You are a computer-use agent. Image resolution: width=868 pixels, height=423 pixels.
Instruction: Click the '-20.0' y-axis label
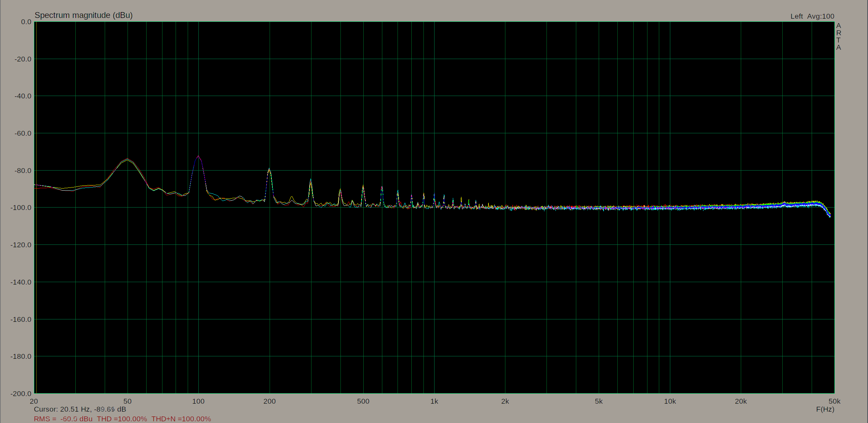(23, 59)
